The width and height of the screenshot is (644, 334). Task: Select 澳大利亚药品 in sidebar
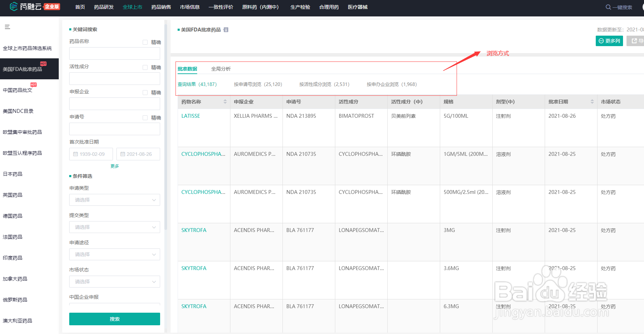point(17,321)
